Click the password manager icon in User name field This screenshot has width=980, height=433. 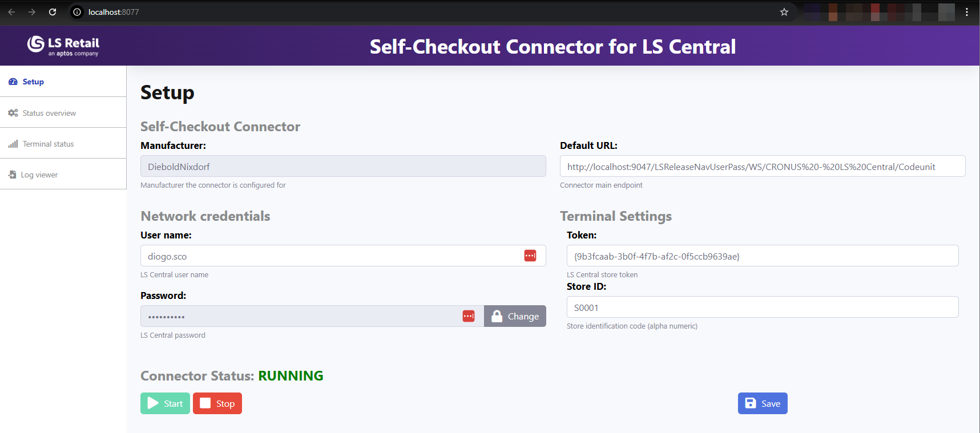(530, 256)
